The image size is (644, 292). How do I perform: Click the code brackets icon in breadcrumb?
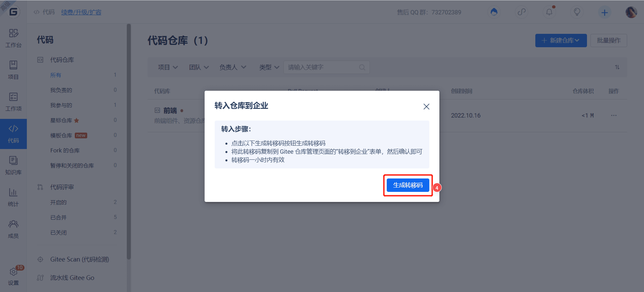pos(37,12)
